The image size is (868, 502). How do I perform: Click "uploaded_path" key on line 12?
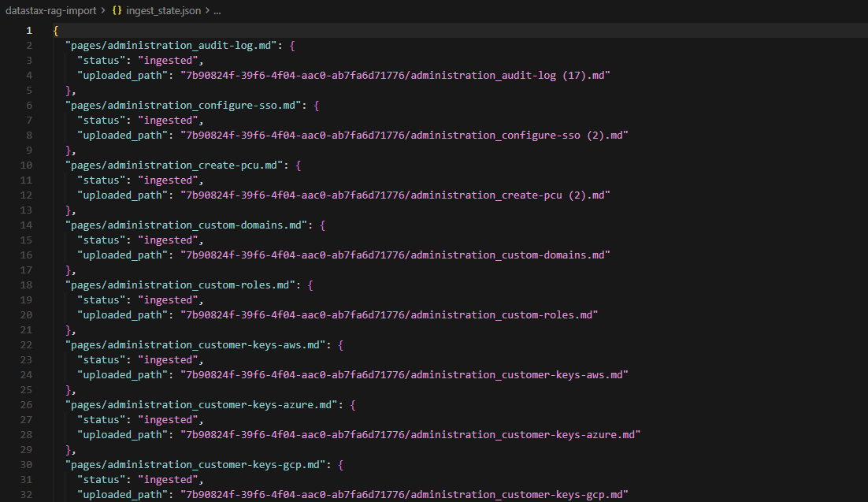pyautogui.click(x=122, y=195)
